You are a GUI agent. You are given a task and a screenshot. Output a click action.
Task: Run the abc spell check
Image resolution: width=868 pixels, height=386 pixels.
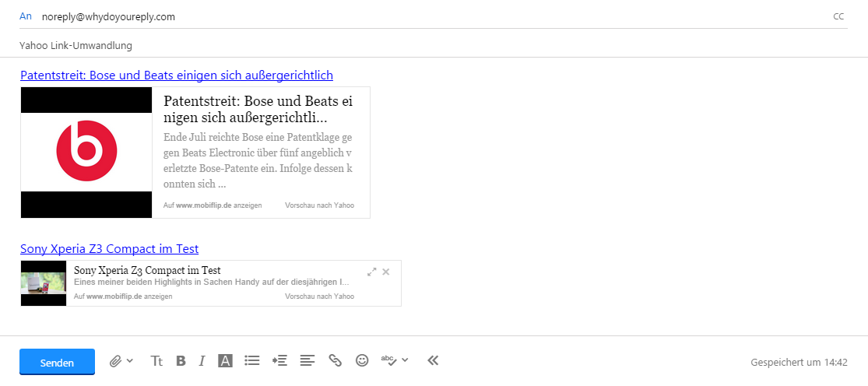(388, 360)
